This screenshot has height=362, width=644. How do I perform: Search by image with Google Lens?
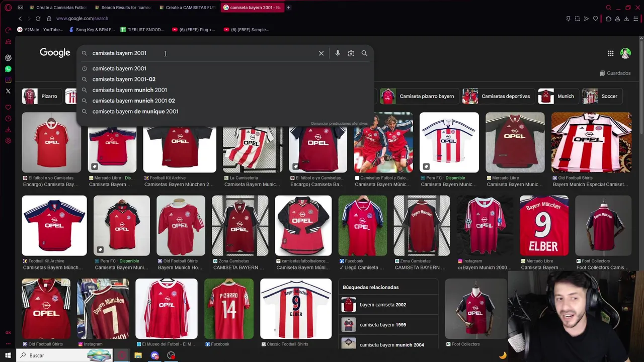pyautogui.click(x=351, y=53)
